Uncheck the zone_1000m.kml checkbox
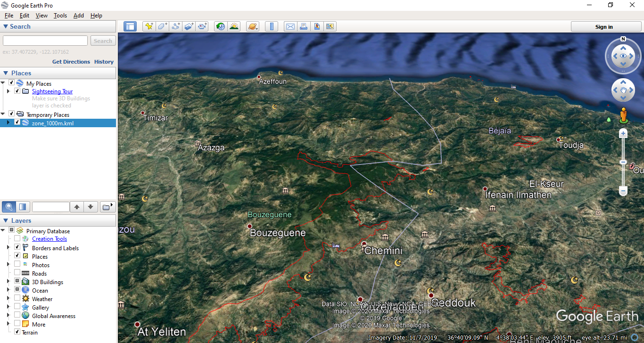Viewport: 644px width, 343px height. point(17,122)
